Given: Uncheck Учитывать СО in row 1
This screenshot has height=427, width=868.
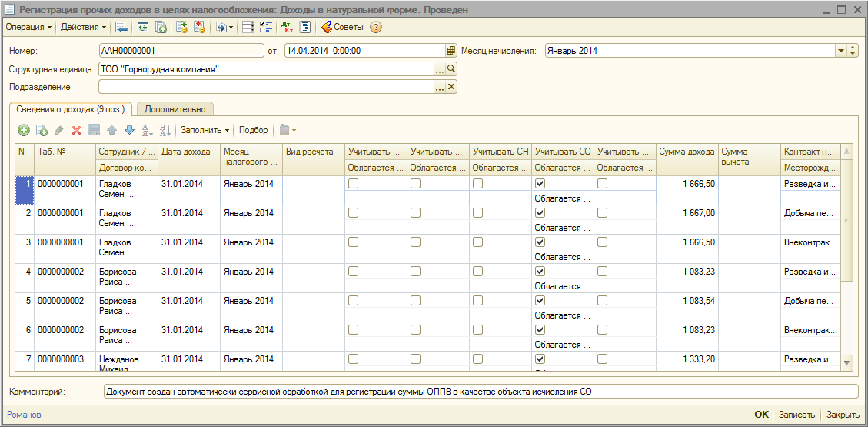Looking at the screenshot, I should [x=540, y=184].
